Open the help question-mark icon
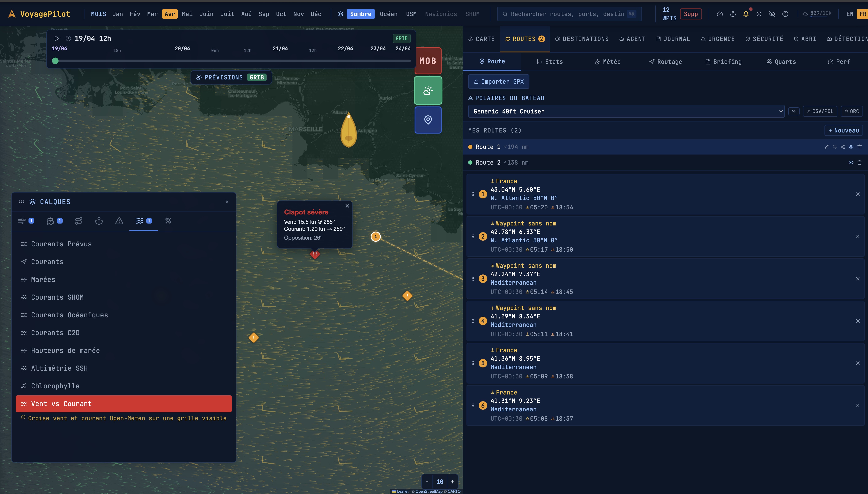 click(785, 14)
